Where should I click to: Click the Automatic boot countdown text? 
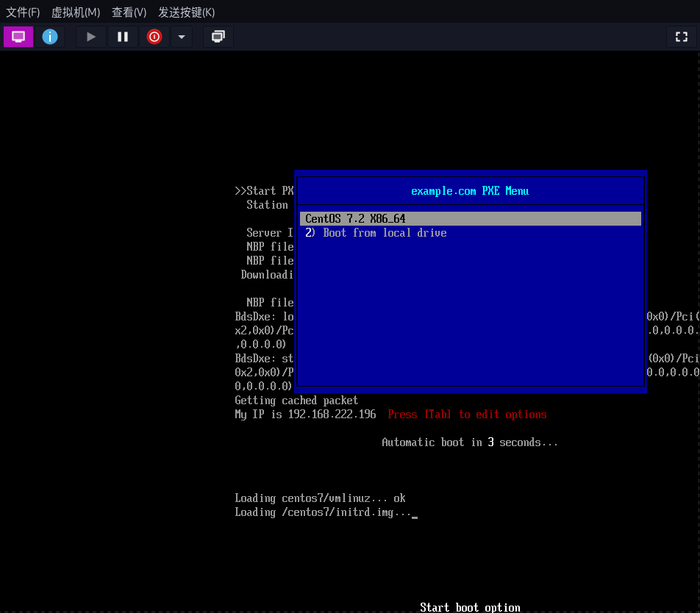(x=470, y=442)
